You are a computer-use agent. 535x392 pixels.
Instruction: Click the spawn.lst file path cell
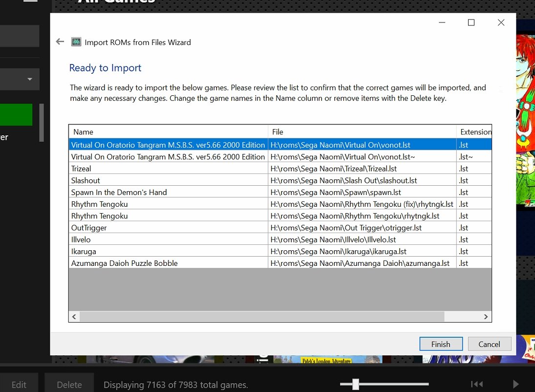pyautogui.click(x=363, y=192)
